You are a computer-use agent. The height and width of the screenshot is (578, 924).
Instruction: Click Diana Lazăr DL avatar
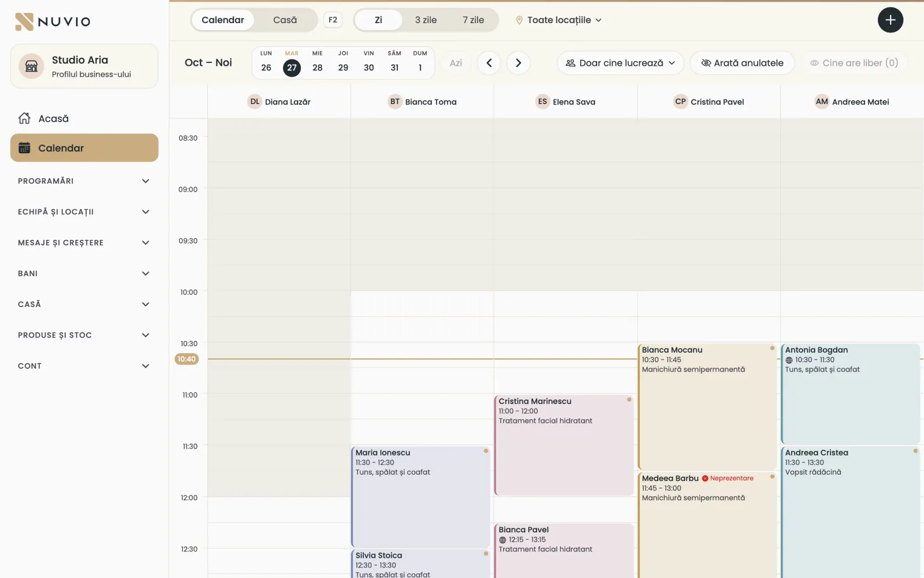255,102
